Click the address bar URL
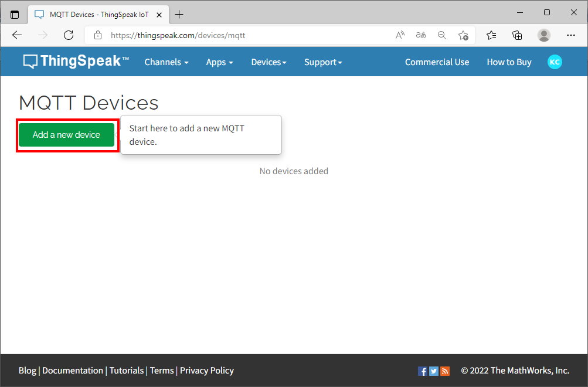The image size is (588, 387). coord(178,35)
